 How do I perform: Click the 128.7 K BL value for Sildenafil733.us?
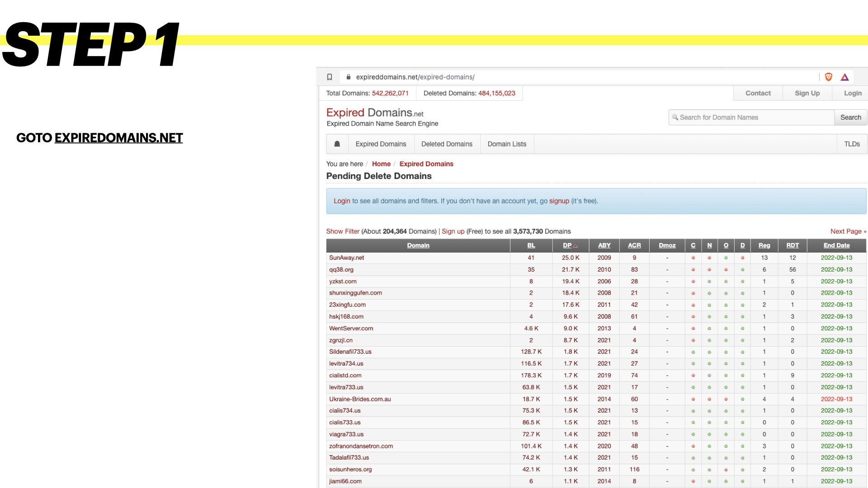point(531,352)
